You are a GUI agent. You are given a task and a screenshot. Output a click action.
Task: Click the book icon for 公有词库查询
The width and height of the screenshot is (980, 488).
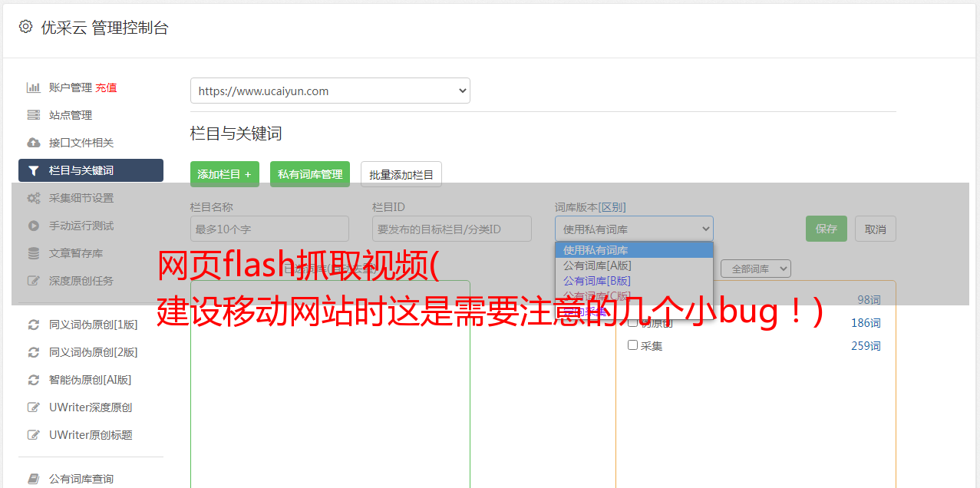tap(34, 479)
